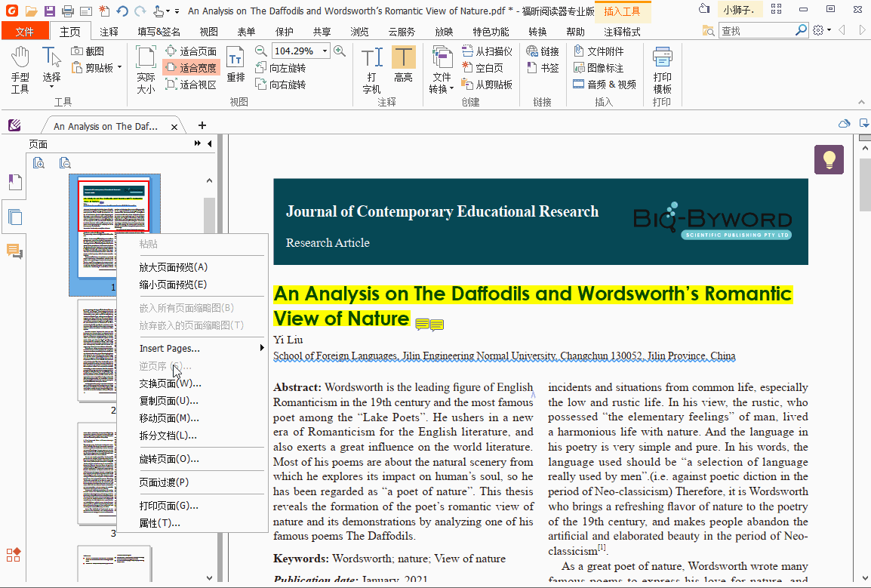The height and width of the screenshot is (588, 871).
Task: Toggle Fit Visible (适合视区) view mode
Action: (191, 85)
